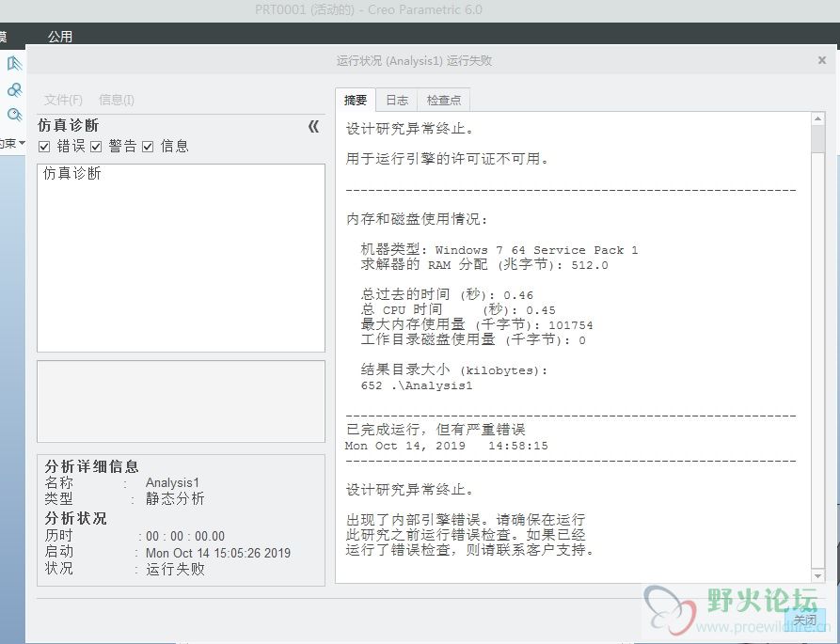This screenshot has height=644, width=840.
Task: Switch to the 日志 tab
Action: 397,100
